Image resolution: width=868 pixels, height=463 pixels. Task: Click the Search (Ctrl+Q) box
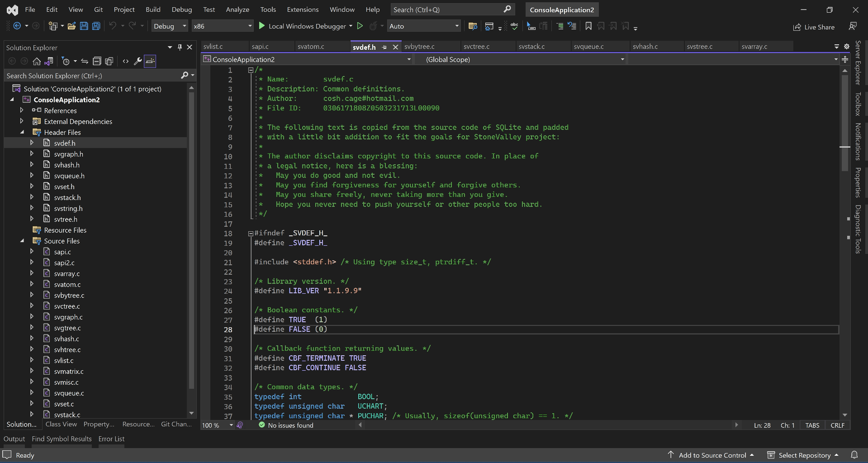452,10
